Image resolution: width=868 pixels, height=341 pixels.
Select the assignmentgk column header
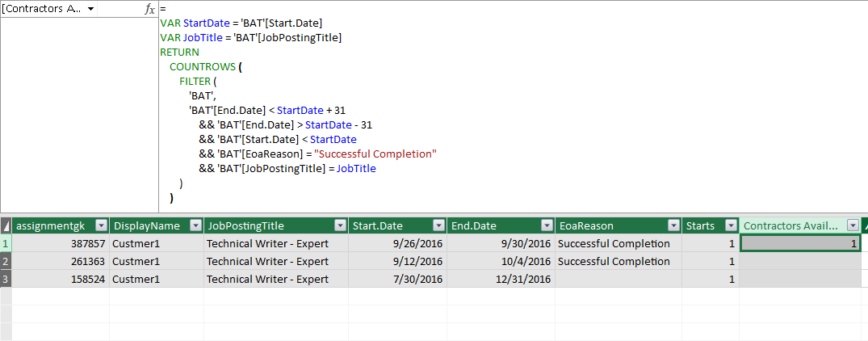click(x=61, y=225)
